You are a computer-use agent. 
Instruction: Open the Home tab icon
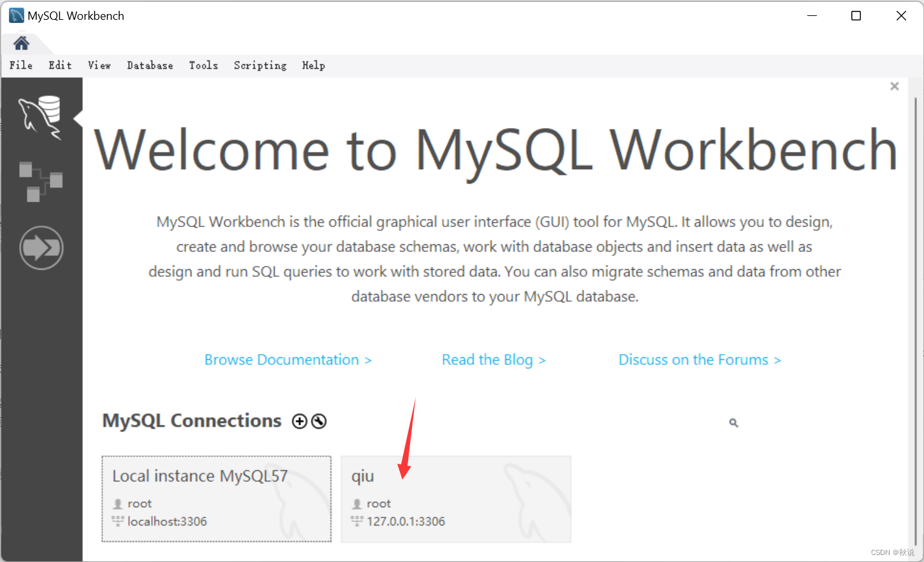click(21, 43)
